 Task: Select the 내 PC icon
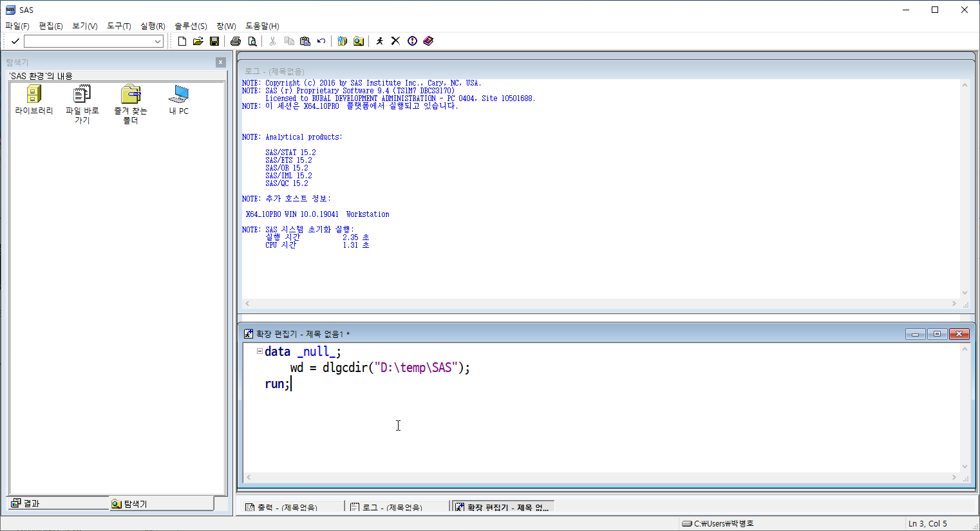(x=179, y=101)
